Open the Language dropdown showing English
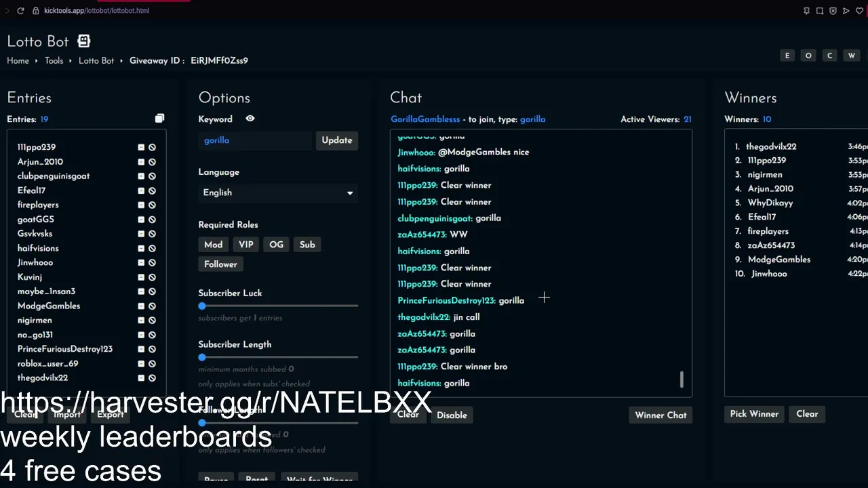The image size is (868, 488). pyautogui.click(x=278, y=192)
